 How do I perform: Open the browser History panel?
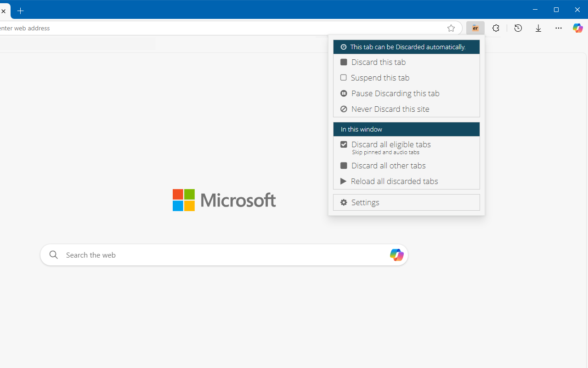[518, 28]
